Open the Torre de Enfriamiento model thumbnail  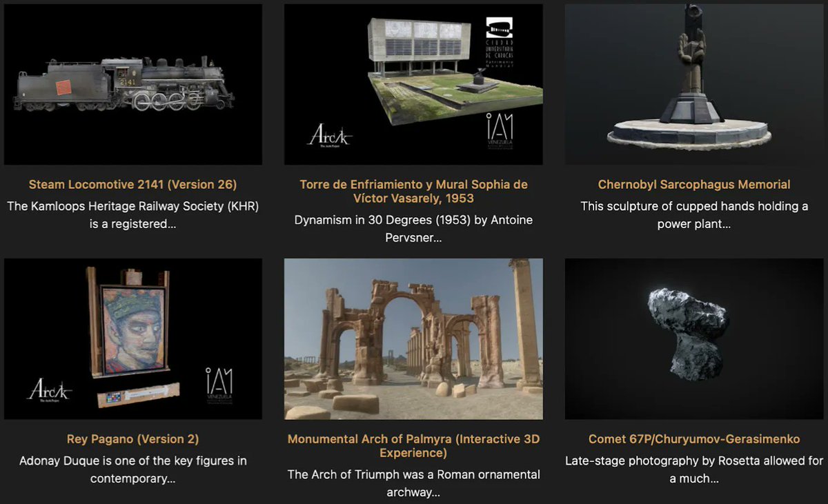[x=413, y=84]
